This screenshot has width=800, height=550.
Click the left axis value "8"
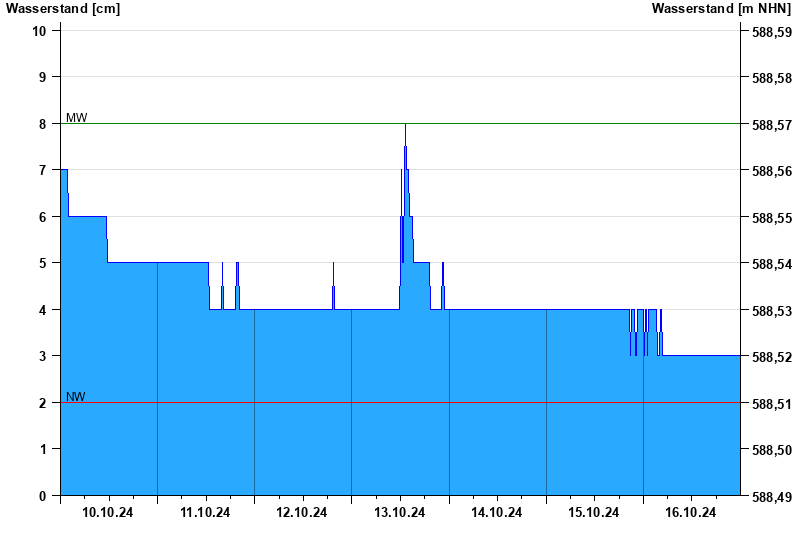click(x=42, y=124)
